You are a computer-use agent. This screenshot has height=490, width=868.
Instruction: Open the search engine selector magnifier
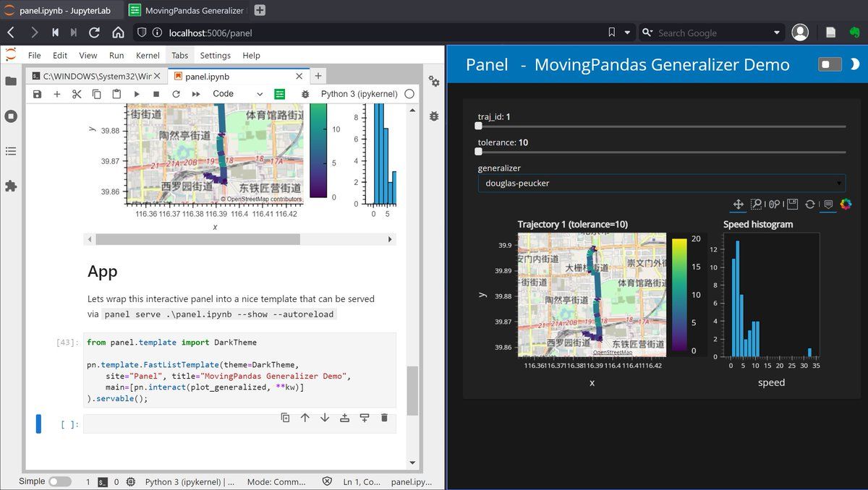648,33
